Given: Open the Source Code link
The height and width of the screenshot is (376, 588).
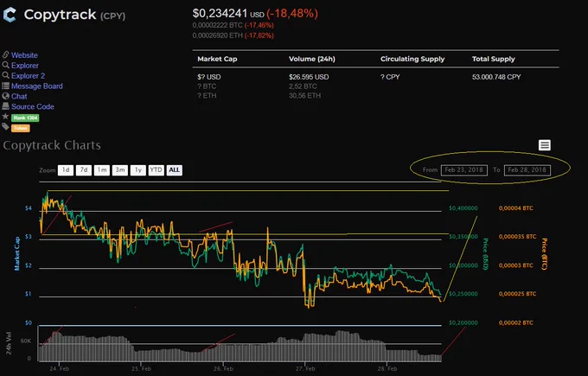Looking at the screenshot, I should click(x=33, y=106).
